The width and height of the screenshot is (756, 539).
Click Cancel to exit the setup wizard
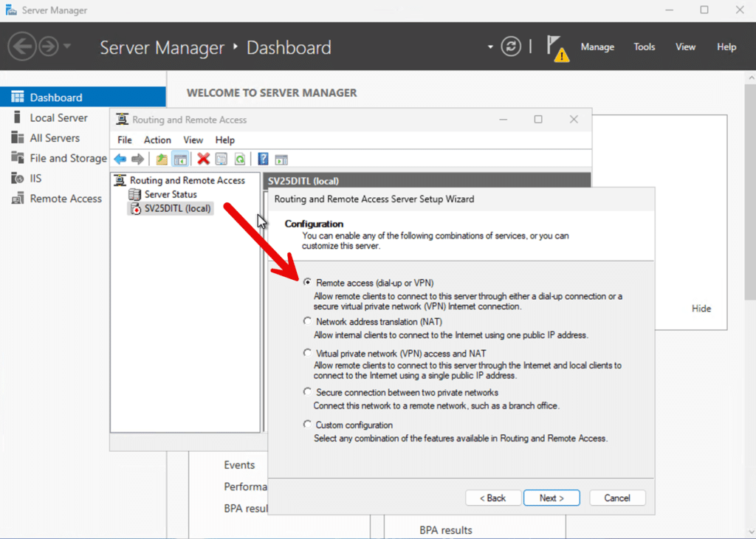coord(617,497)
